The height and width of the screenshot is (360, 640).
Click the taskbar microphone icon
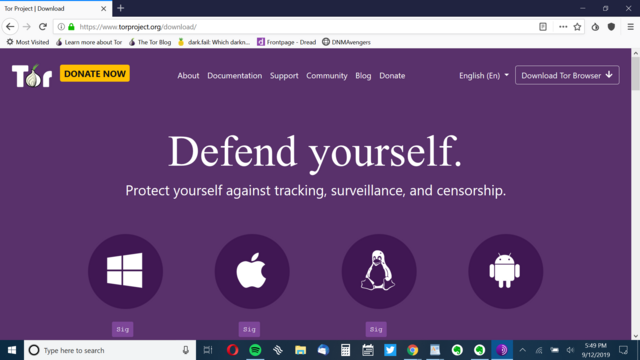click(x=186, y=350)
